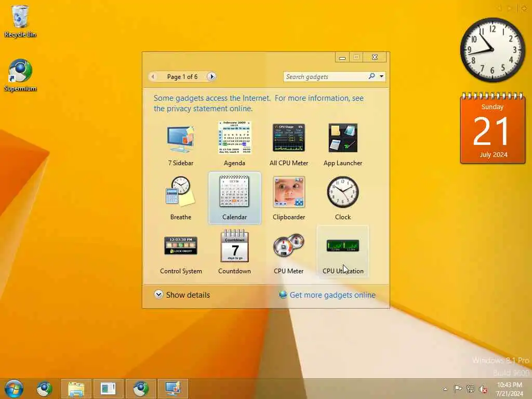Viewport: 532px width, 399px height.
Task: Minimize the gadget gallery window
Action: coord(342,57)
